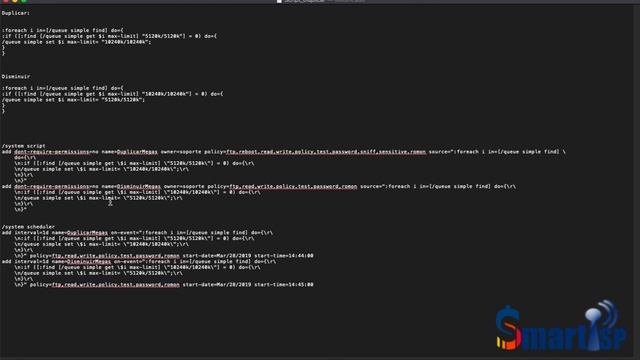Click unescaped set line with max-limit "5120k/5120k";
The image size is (640, 360).
coord(73,100)
